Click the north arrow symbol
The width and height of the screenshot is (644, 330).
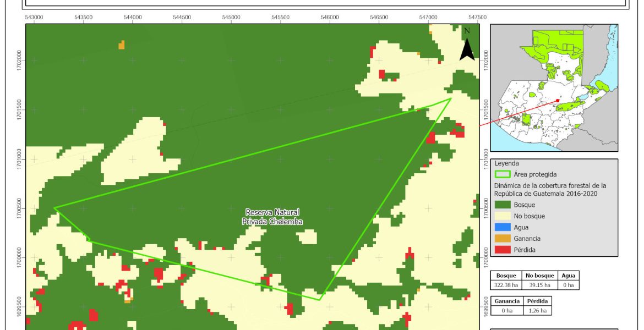[x=467, y=44]
